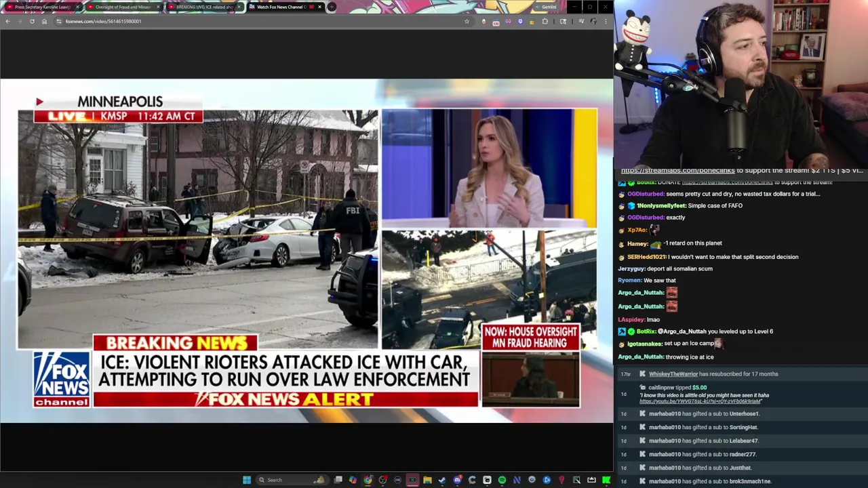Viewport: 868px width, 488px height.
Task: Click the chat username SERHedd1021
Action: (646, 257)
